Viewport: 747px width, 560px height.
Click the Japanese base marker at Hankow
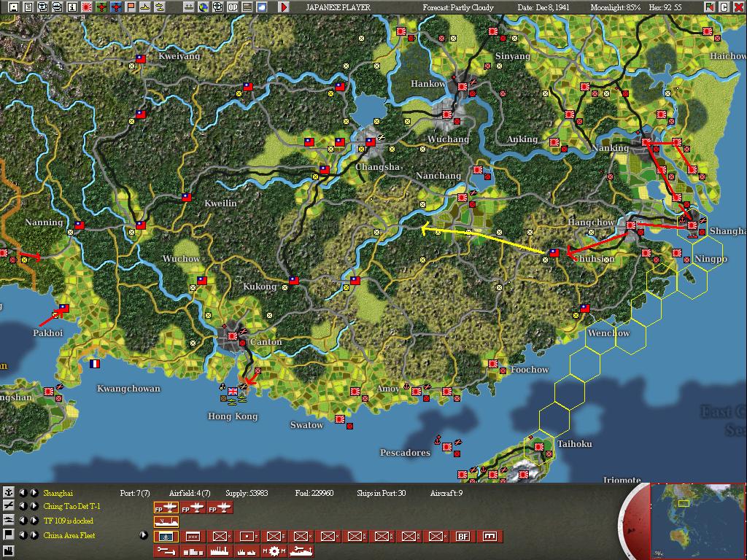pyautogui.click(x=462, y=87)
